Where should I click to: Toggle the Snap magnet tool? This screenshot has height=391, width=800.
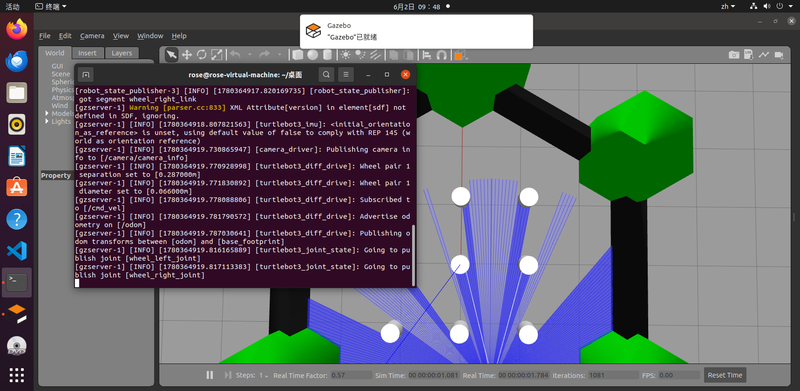point(441,55)
